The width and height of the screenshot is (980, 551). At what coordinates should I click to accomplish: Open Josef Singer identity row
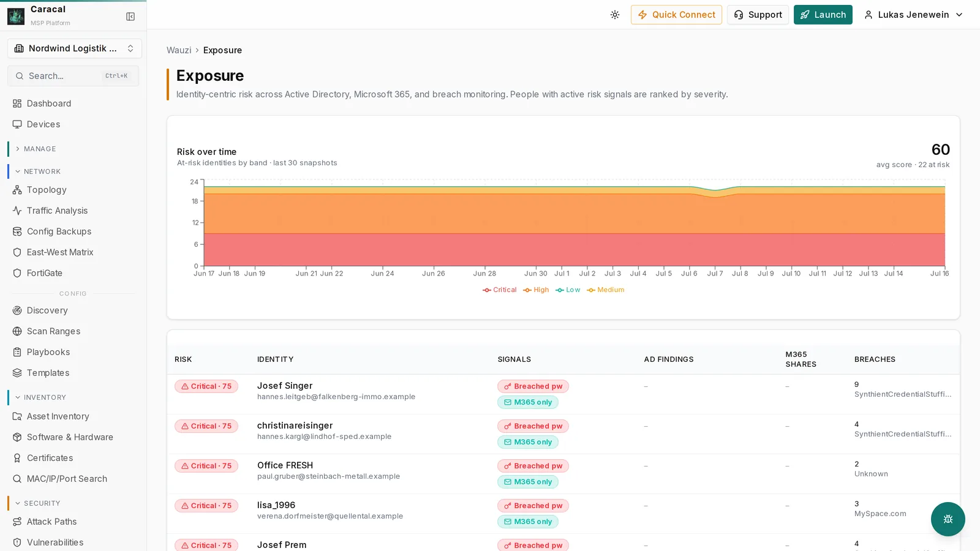(x=563, y=394)
